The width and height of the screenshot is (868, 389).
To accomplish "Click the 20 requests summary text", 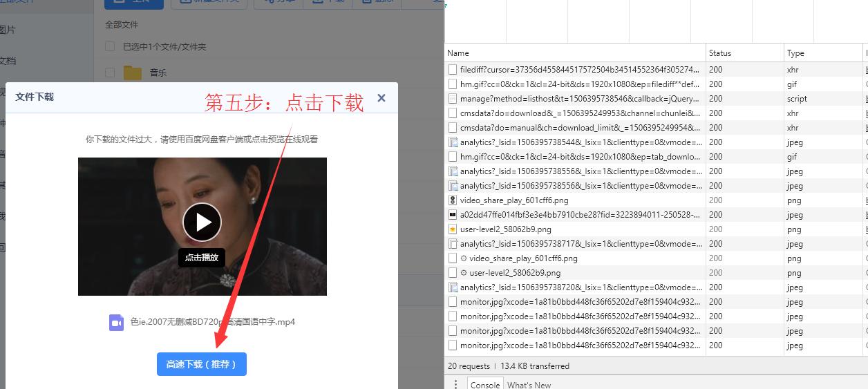I will [x=469, y=366].
